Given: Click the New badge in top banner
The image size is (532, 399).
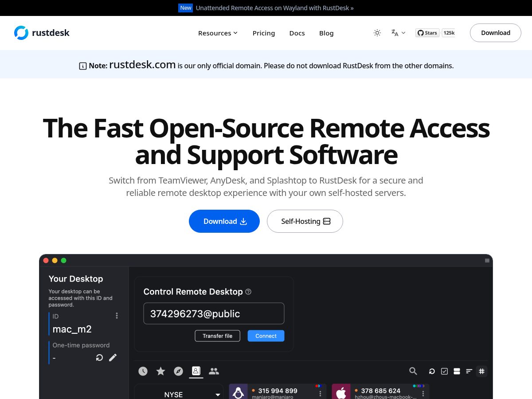Looking at the screenshot, I should pyautogui.click(x=186, y=8).
